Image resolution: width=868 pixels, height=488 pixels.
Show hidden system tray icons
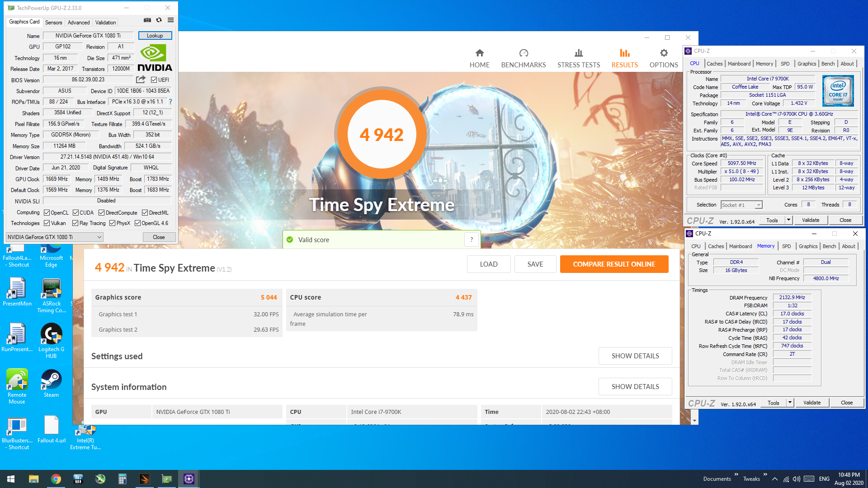tap(775, 479)
